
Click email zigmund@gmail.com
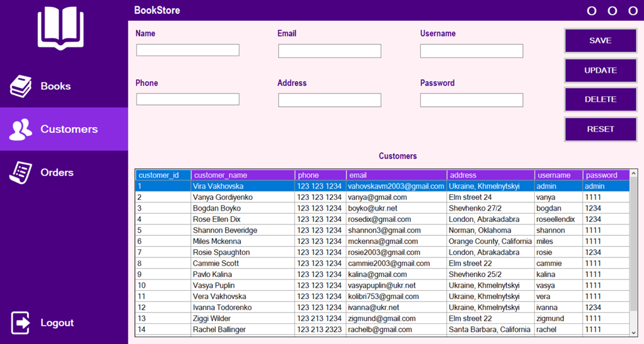382,319
